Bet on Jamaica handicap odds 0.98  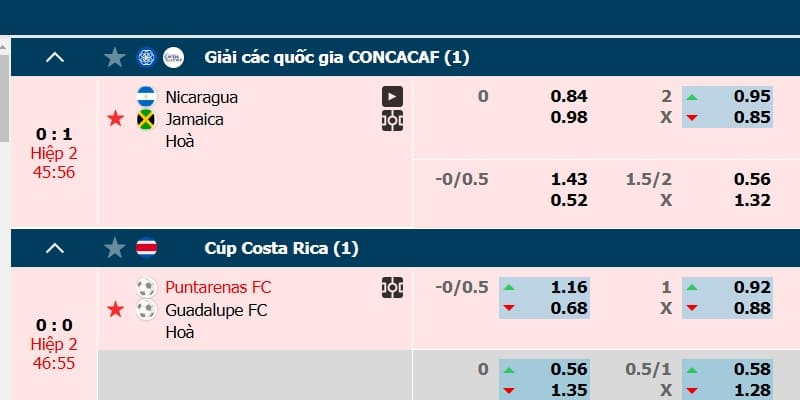click(x=569, y=119)
